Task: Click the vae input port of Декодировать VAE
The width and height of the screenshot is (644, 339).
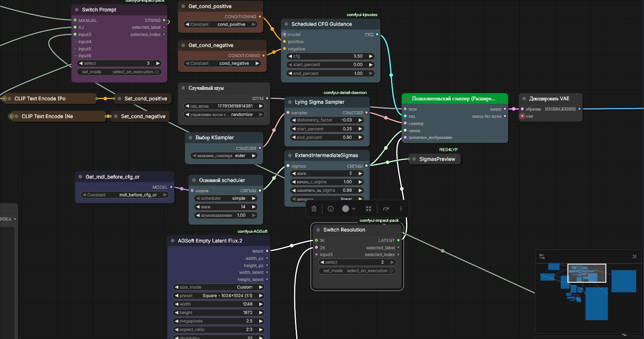Action: coord(523,116)
